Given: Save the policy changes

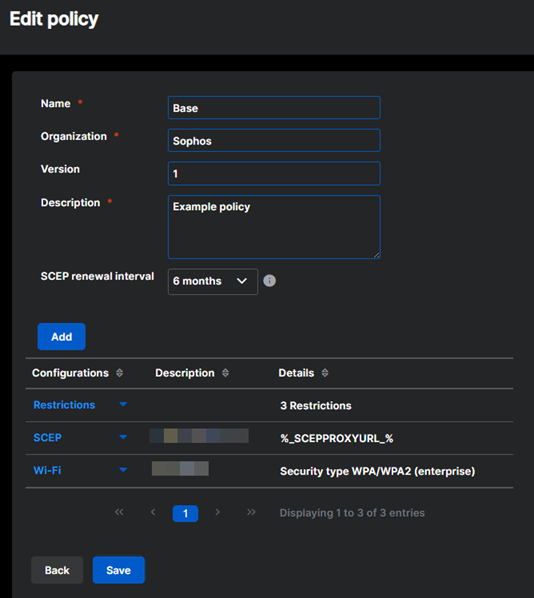Looking at the screenshot, I should click(119, 570).
